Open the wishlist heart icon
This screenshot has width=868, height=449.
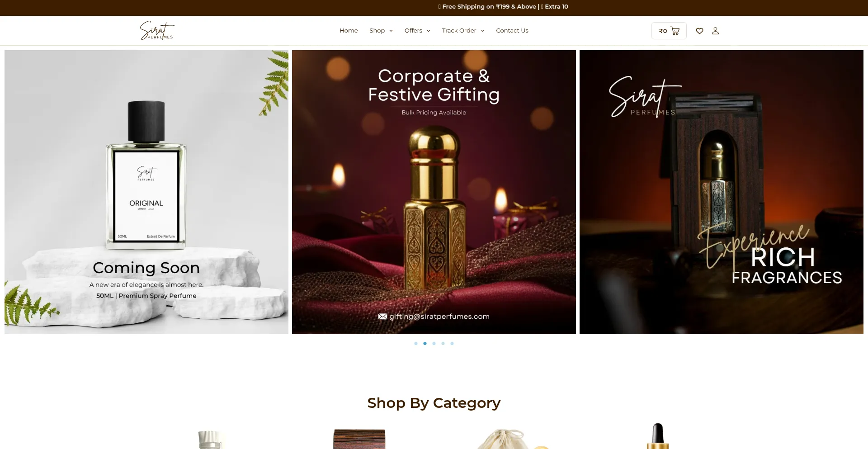pos(699,31)
